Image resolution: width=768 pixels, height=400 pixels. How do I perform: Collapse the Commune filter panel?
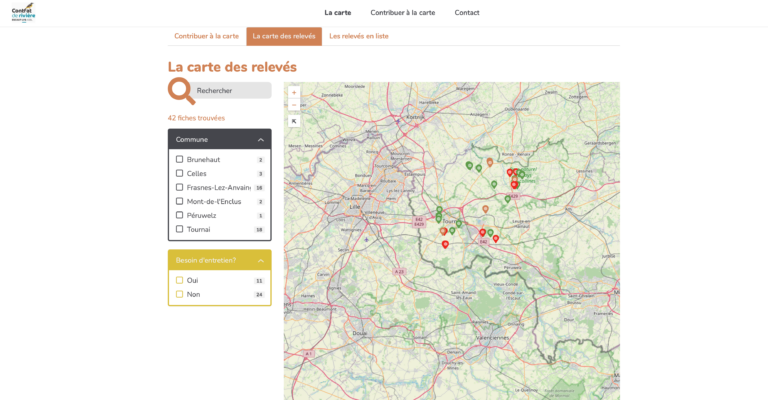pyautogui.click(x=261, y=140)
